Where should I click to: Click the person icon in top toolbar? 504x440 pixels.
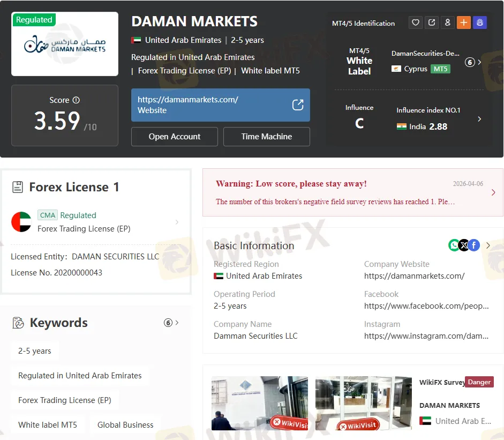pos(447,23)
